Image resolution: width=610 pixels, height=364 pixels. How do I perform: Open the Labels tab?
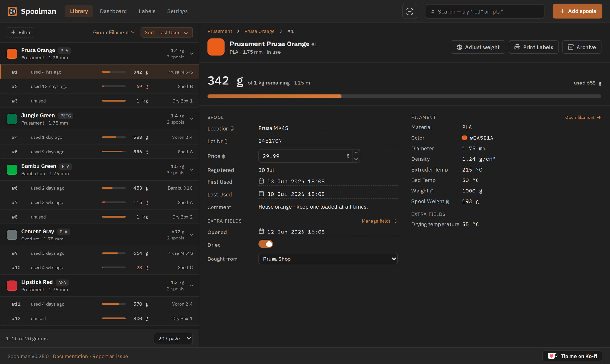[147, 11]
